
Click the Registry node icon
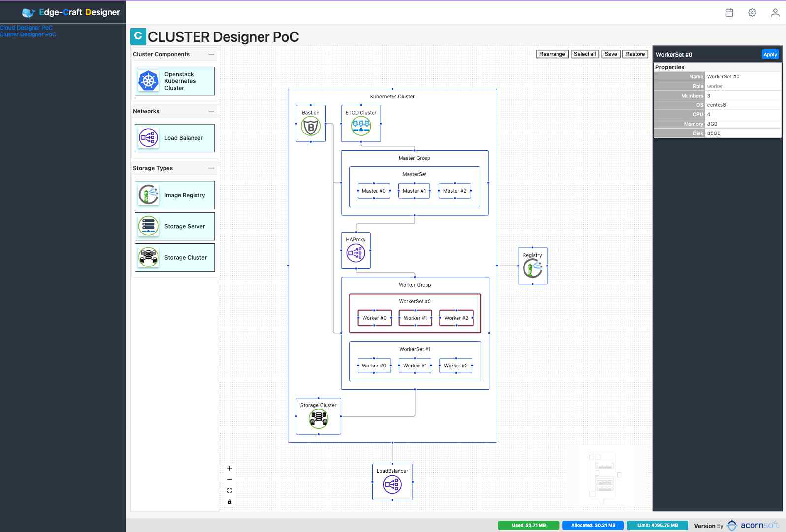tap(532, 269)
